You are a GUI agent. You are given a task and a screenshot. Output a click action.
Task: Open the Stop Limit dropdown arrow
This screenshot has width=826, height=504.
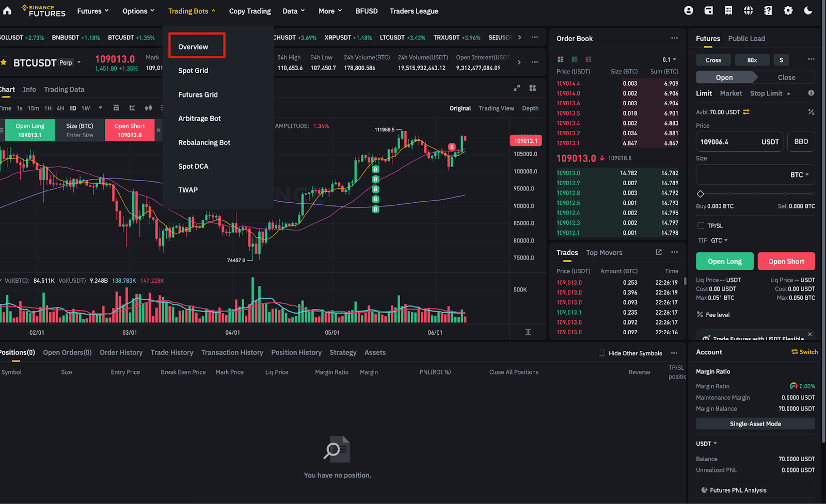click(x=789, y=93)
